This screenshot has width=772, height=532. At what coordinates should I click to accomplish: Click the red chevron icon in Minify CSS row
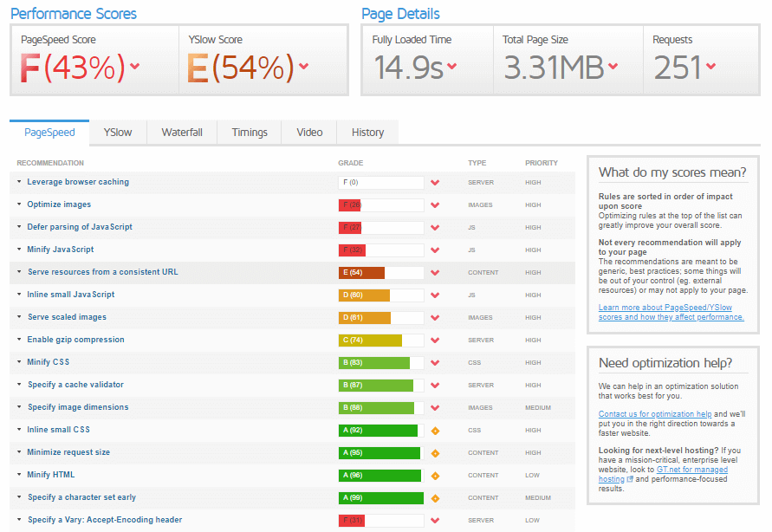point(435,363)
